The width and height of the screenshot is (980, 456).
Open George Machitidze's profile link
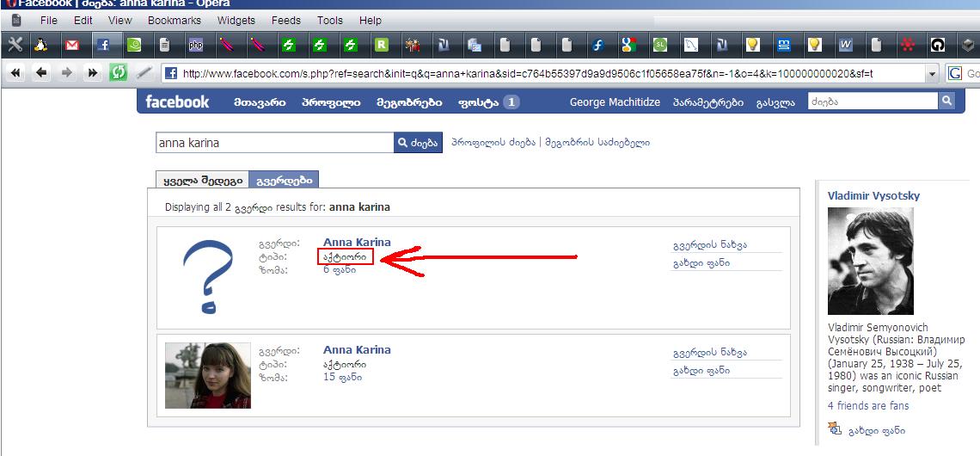(x=615, y=102)
